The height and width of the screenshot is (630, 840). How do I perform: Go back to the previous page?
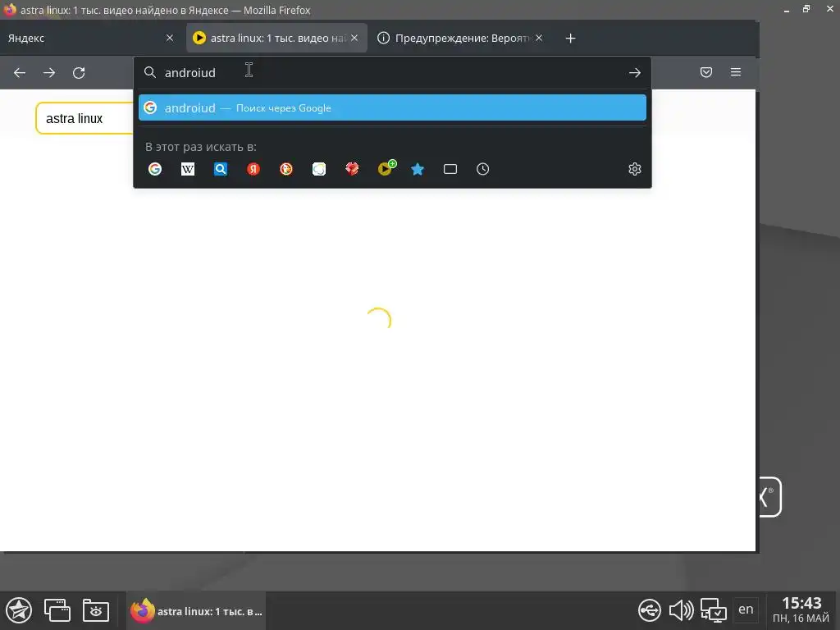[20, 72]
